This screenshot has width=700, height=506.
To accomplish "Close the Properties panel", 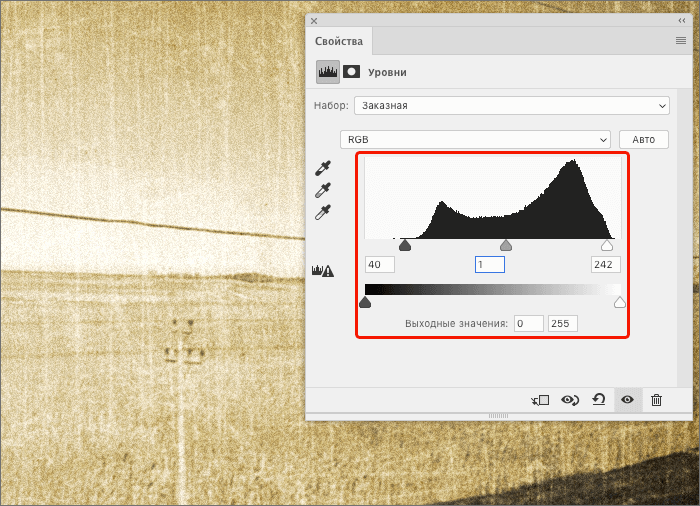I will pyautogui.click(x=314, y=21).
